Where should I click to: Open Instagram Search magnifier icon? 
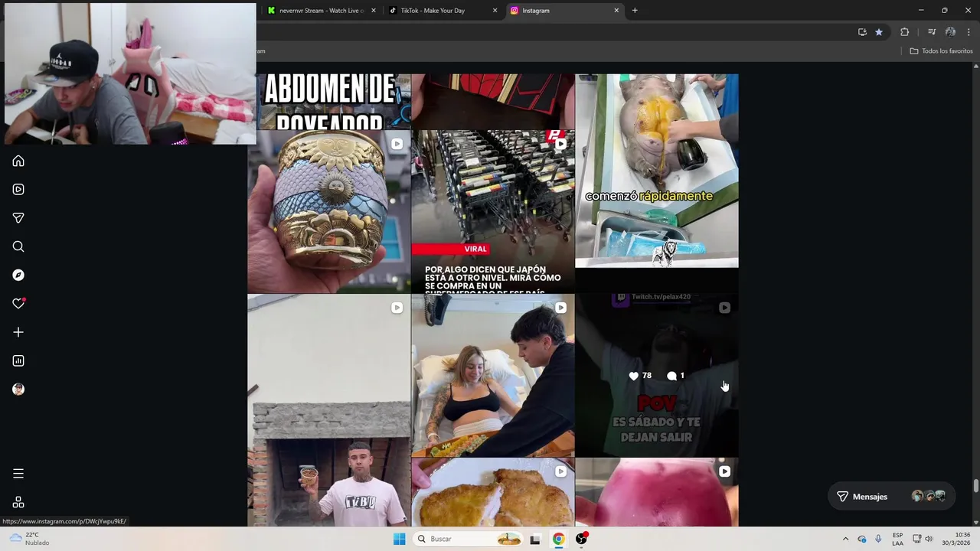(18, 246)
